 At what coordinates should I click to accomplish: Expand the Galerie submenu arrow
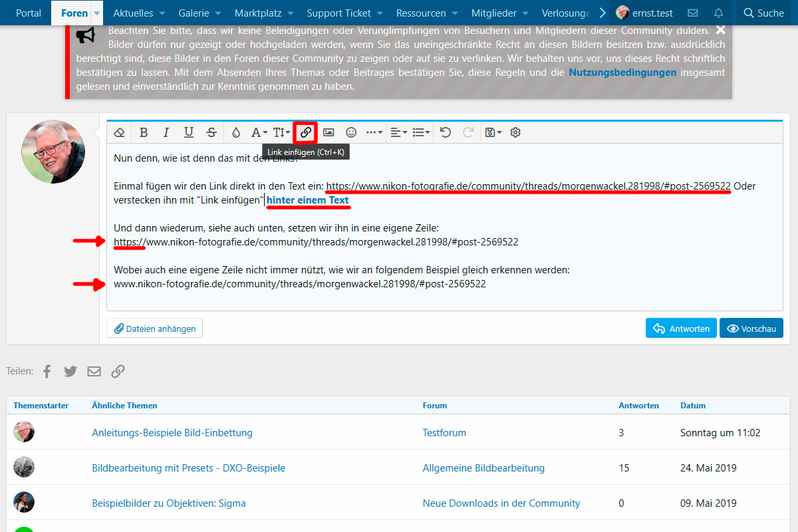(217, 13)
